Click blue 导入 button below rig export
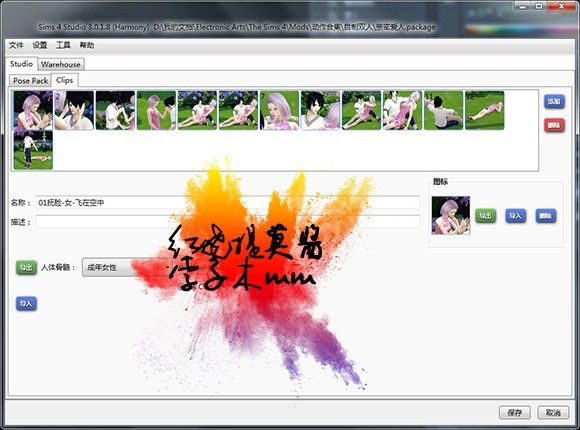Image resolution: width=580 pixels, height=430 pixels. [x=26, y=304]
